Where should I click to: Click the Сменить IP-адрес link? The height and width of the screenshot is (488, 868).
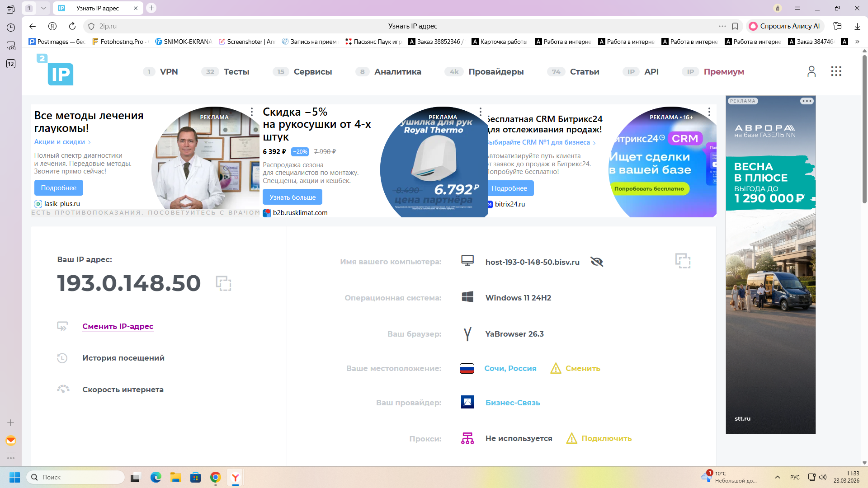[118, 326]
